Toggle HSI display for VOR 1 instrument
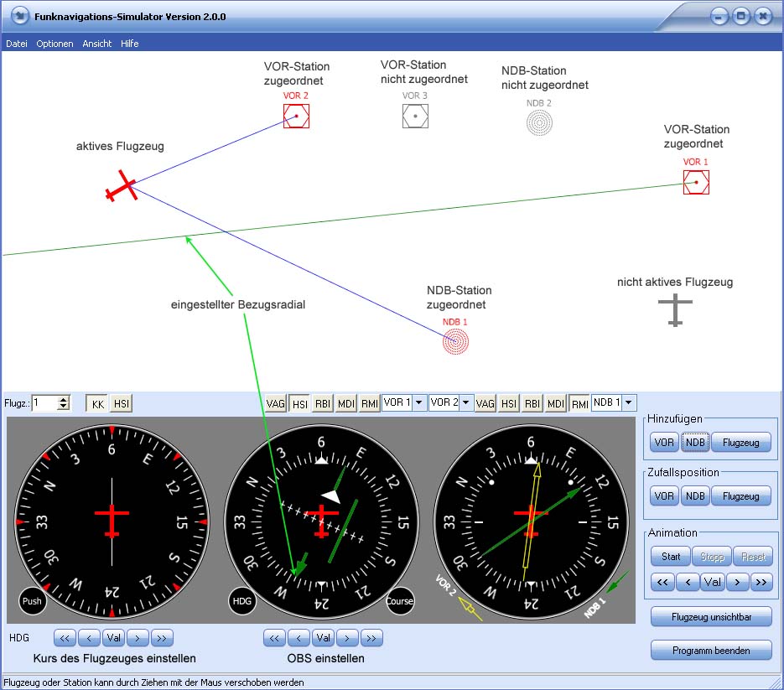784x690 pixels. coord(299,403)
